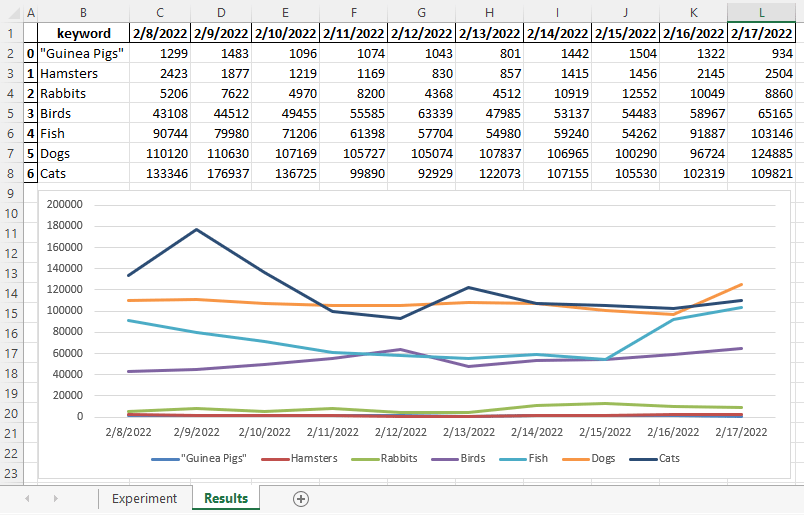Select cell with value 176937
This screenshot has height=515, width=804.
pyautogui.click(x=221, y=174)
